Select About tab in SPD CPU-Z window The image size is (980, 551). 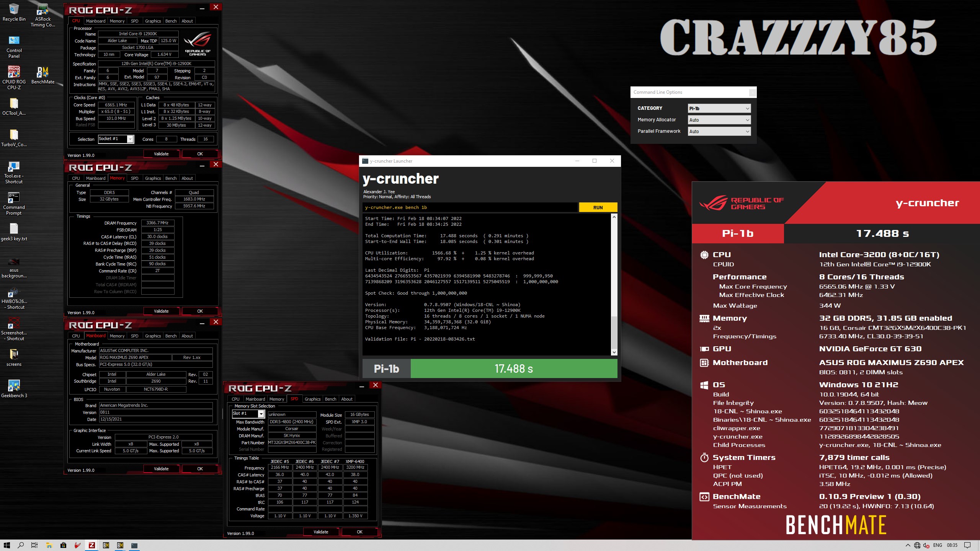(347, 399)
